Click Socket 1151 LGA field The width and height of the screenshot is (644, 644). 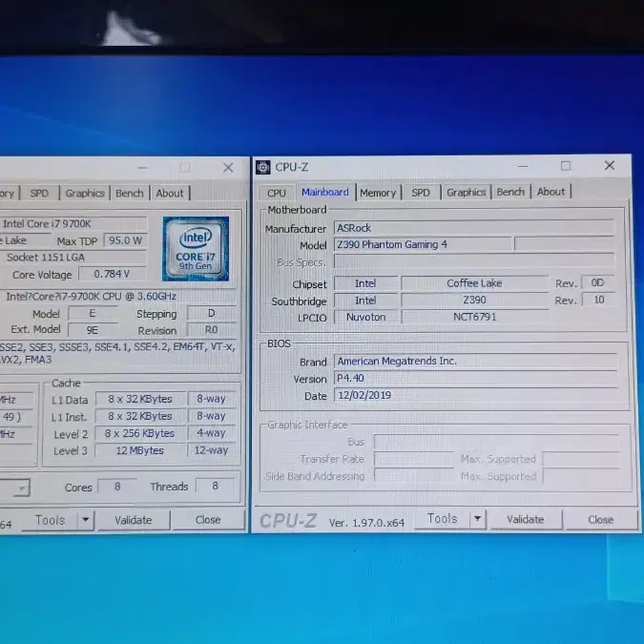tap(73, 258)
